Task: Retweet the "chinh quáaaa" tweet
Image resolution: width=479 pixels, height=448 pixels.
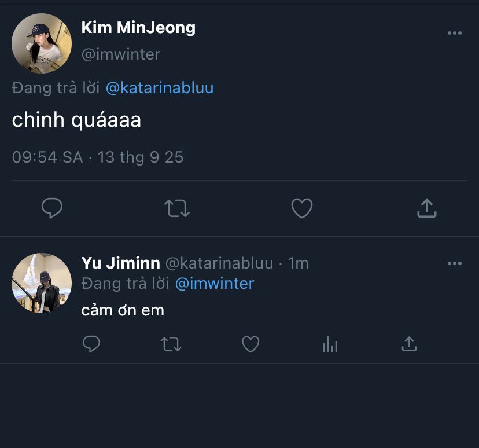Action: (177, 208)
